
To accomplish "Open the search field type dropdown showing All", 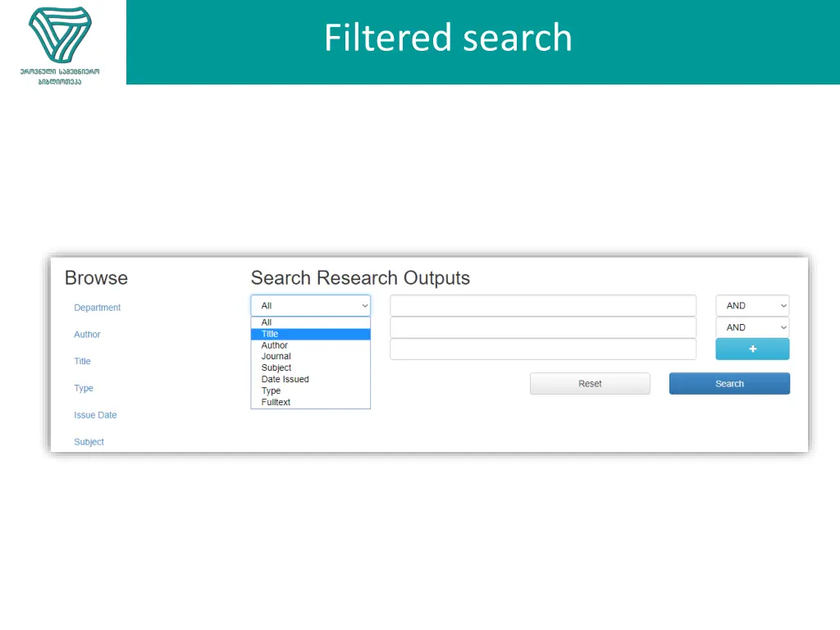I will [x=311, y=305].
